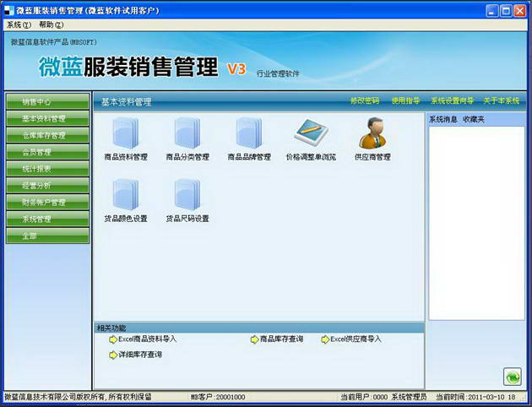Select 会员管理 in sidebar

coord(47,152)
